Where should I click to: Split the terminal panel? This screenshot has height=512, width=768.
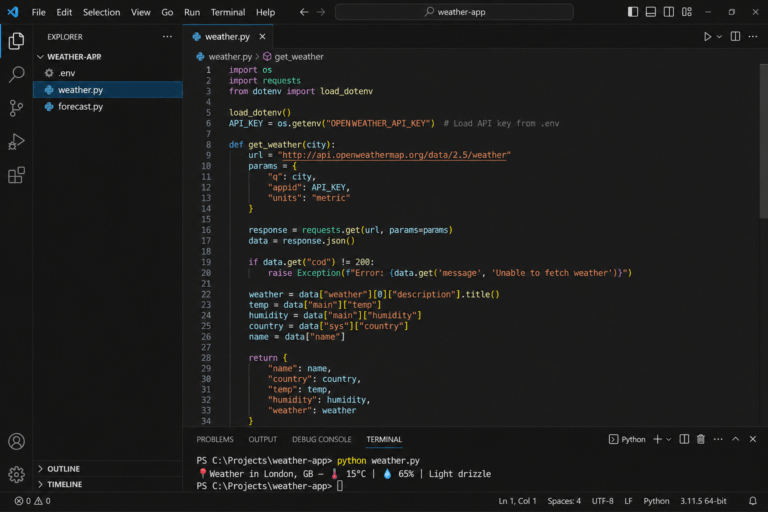point(684,439)
